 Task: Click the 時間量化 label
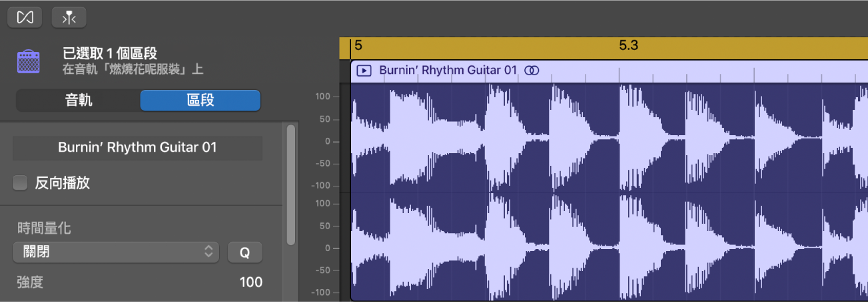44,228
